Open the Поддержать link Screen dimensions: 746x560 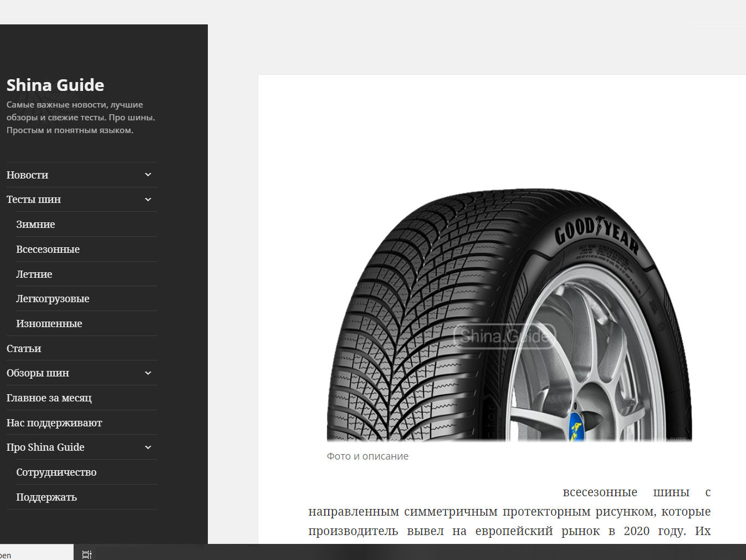[x=47, y=497]
